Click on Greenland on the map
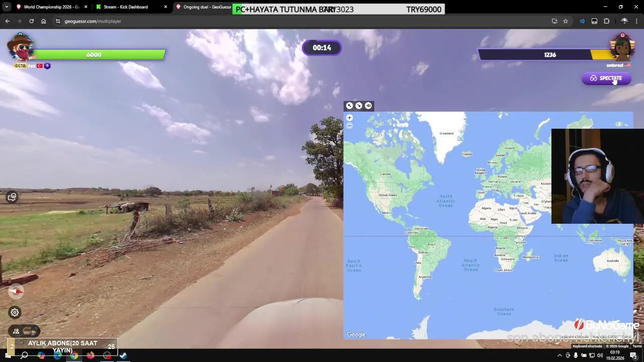This screenshot has width=644, height=362. [446, 133]
